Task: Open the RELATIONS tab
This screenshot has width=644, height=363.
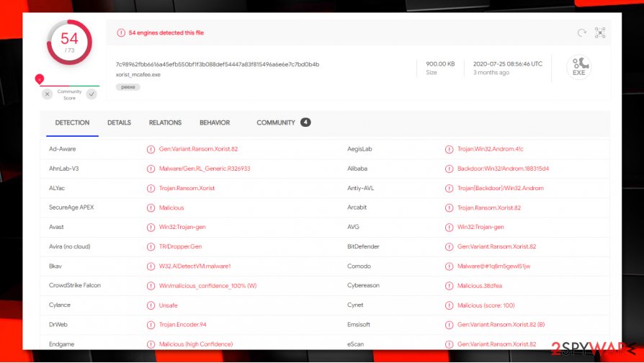Action: (x=165, y=122)
